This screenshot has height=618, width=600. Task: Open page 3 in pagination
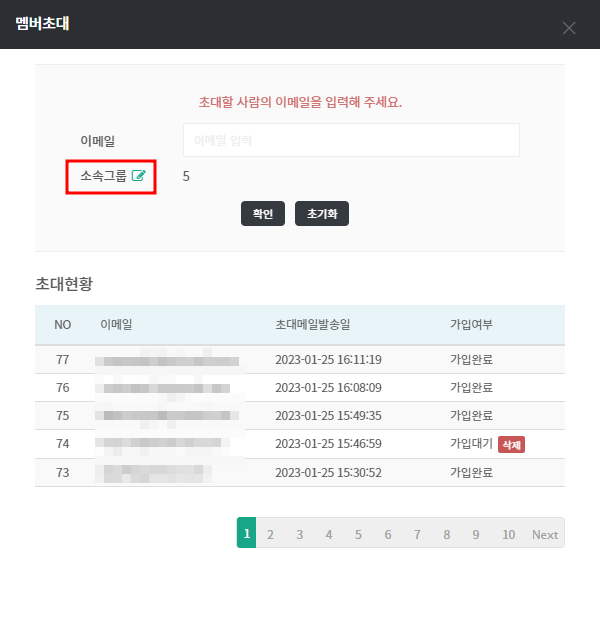pyautogui.click(x=299, y=534)
